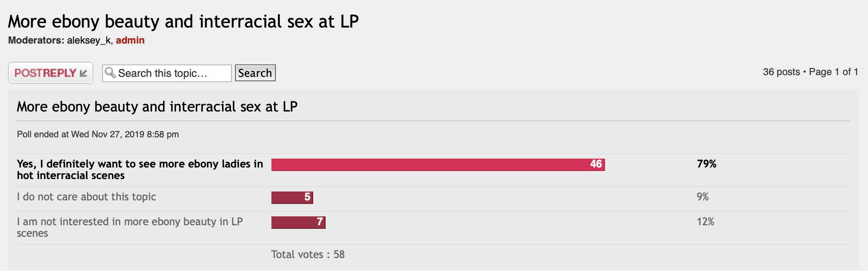
Task: Click the "Total votes : 58" text
Action: tap(308, 255)
